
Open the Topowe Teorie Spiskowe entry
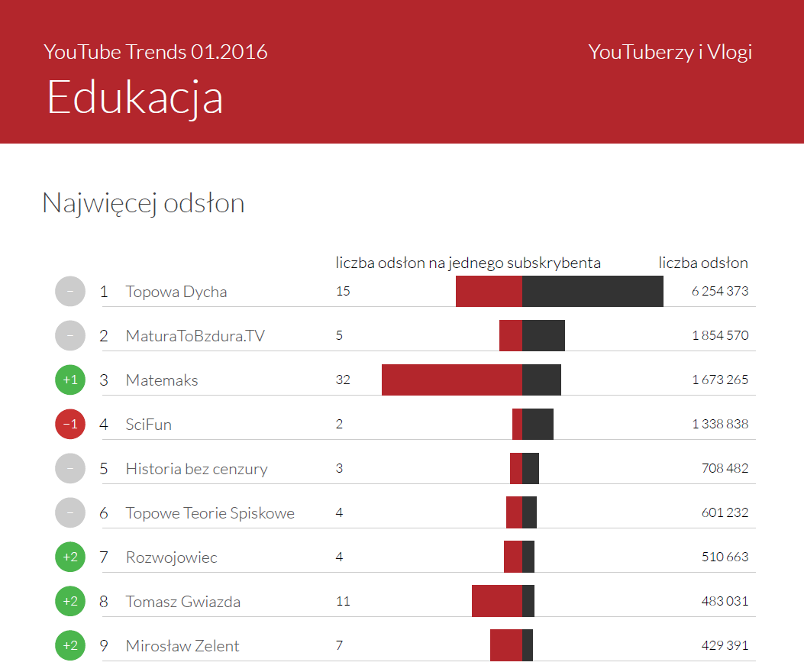click(x=209, y=513)
